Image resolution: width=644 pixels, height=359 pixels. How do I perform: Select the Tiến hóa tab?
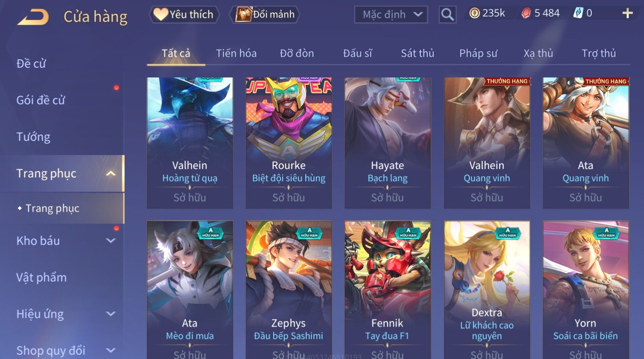tap(236, 53)
